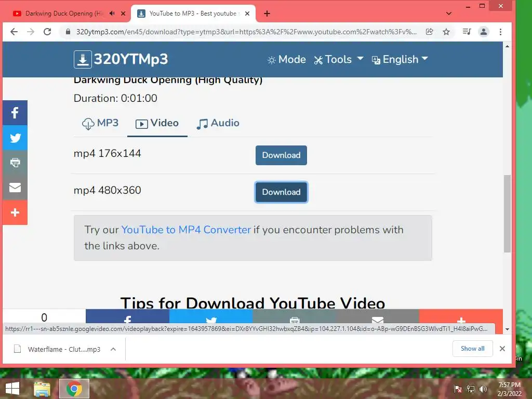The height and width of the screenshot is (399, 532).
Task: Close the Darkwing Duck Opening tab
Action: (x=123, y=14)
